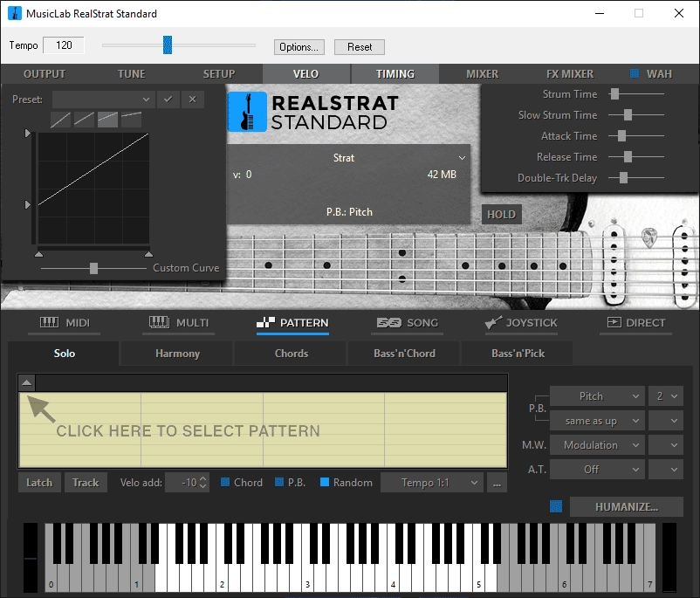700x598 pixels.
Task: Open the HUMANIZE... settings
Action: (x=627, y=507)
